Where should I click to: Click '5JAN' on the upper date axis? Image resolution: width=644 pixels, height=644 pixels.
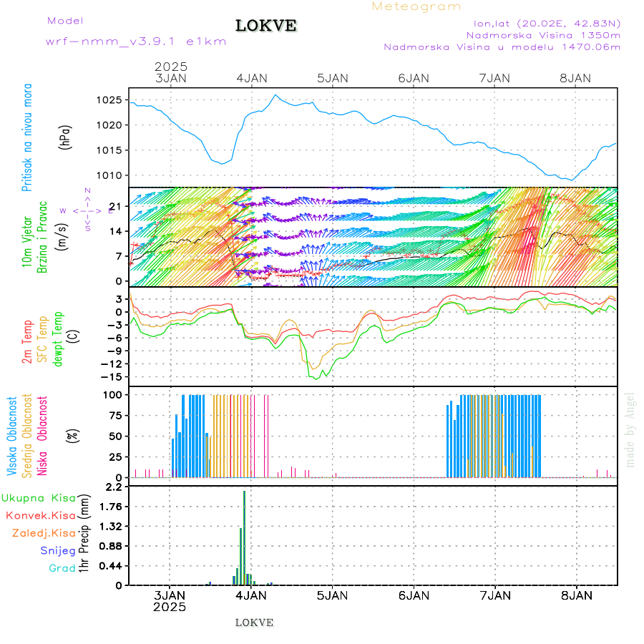[x=333, y=78]
